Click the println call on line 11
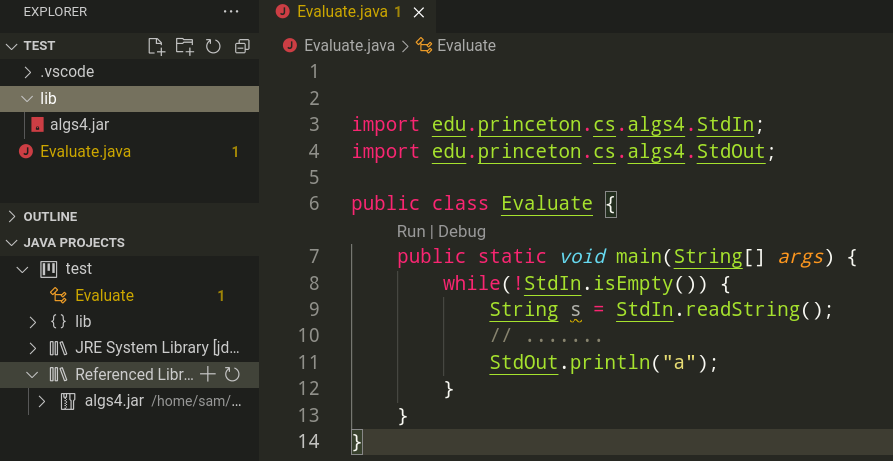893x461 pixels. click(x=610, y=362)
